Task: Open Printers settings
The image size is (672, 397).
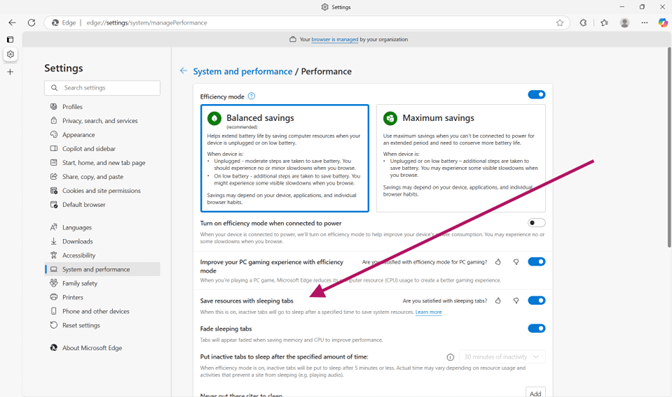Action: [x=102, y=298]
